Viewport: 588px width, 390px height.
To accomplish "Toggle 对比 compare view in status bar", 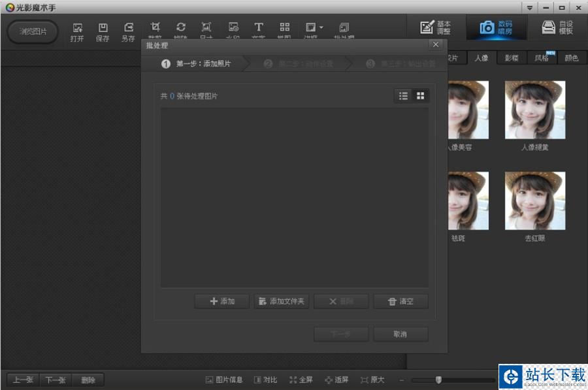I will [266, 380].
